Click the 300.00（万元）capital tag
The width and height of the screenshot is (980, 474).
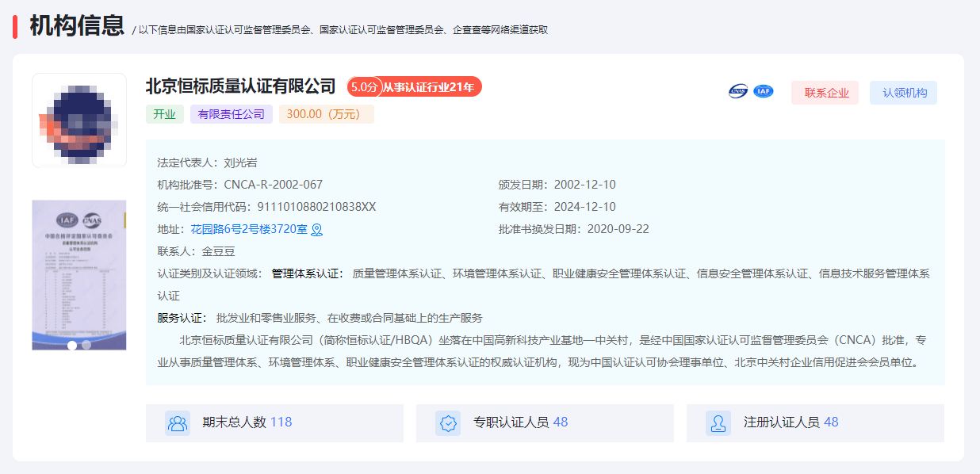[x=327, y=114]
